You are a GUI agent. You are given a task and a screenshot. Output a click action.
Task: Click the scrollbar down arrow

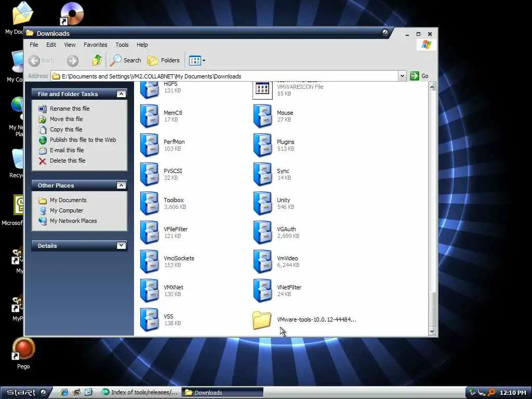[x=432, y=331]
